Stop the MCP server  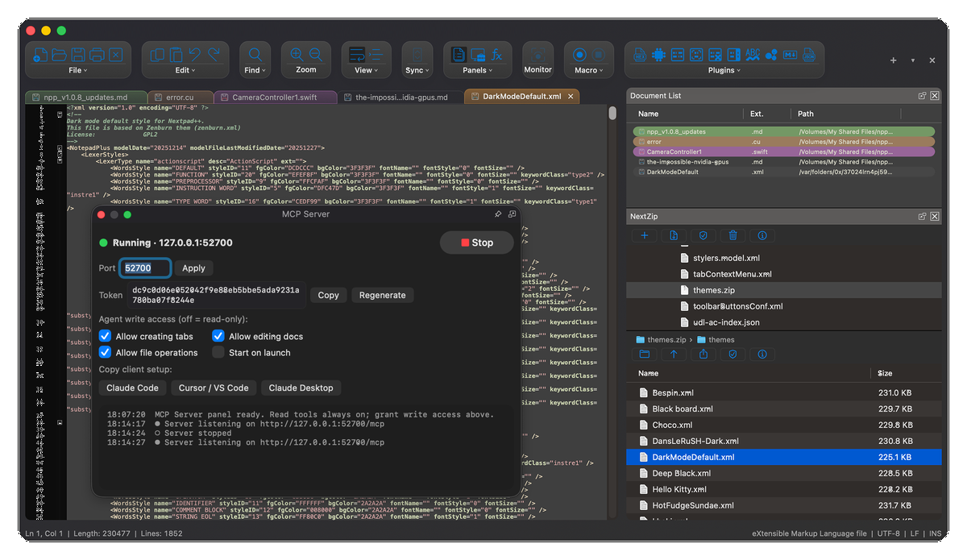click(477, 243)
